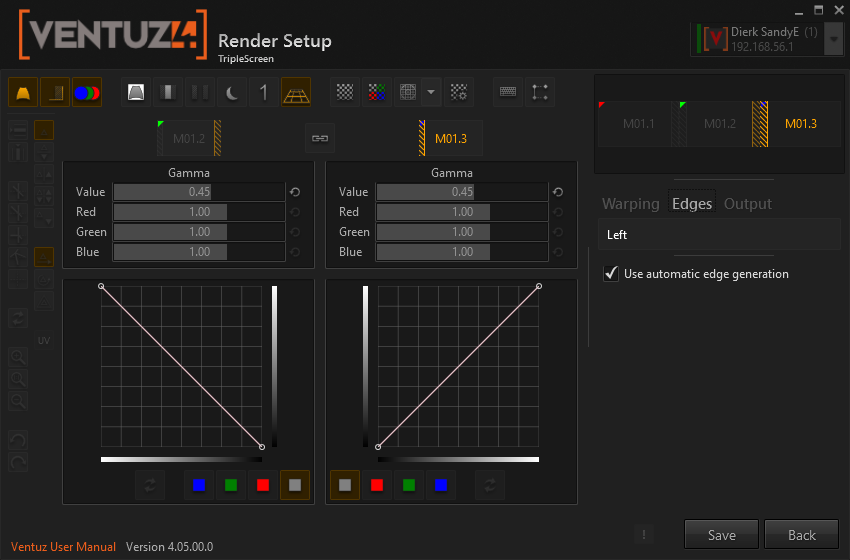Click the crescent moon icon
The image size is (850, 560).
232,93
